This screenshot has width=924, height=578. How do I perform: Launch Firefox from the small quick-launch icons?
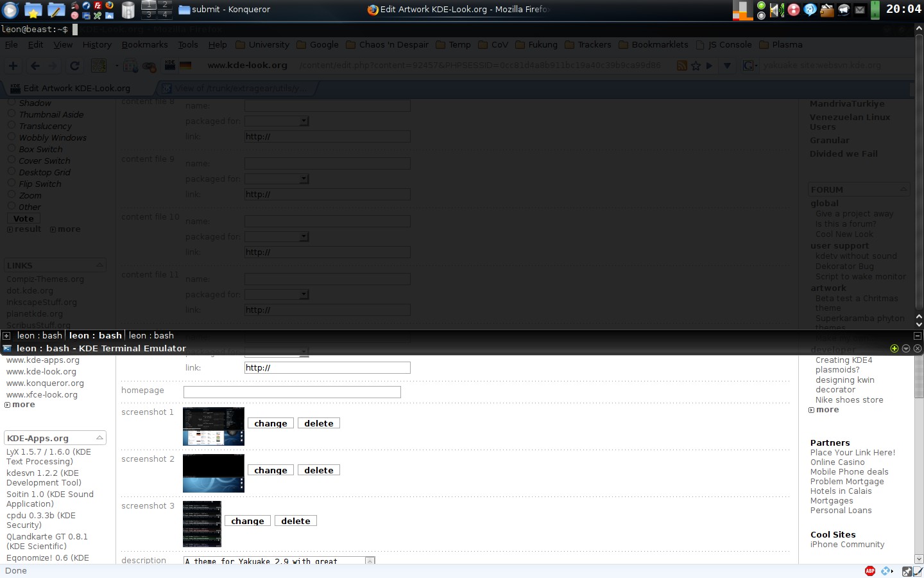point(109,5)
